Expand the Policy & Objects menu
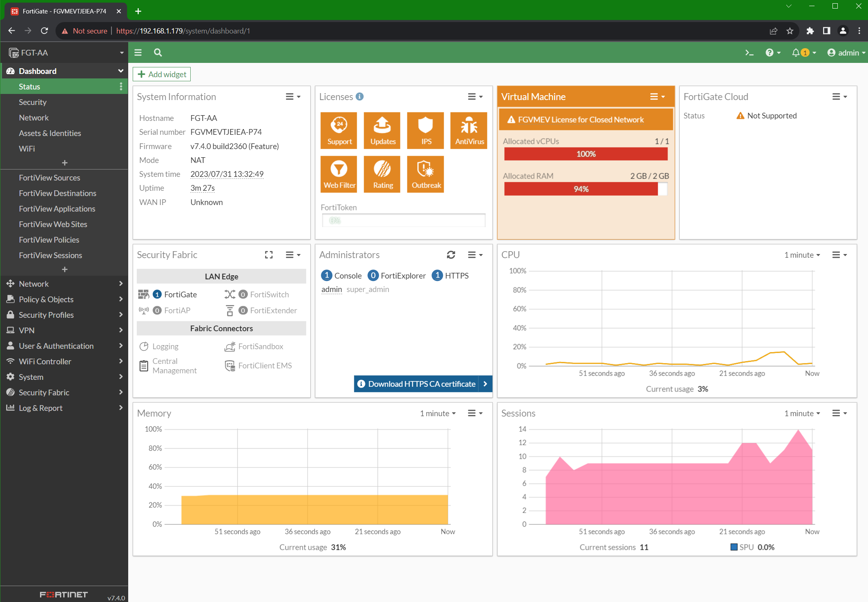The height and width of the screenshot is (602, 868). click(x=64, y=299)
